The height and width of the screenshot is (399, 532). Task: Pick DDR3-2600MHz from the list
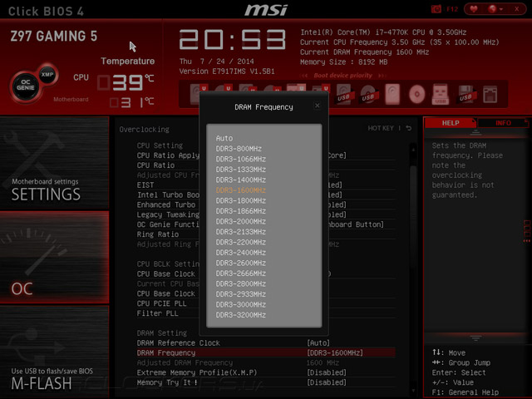[240, 263]
